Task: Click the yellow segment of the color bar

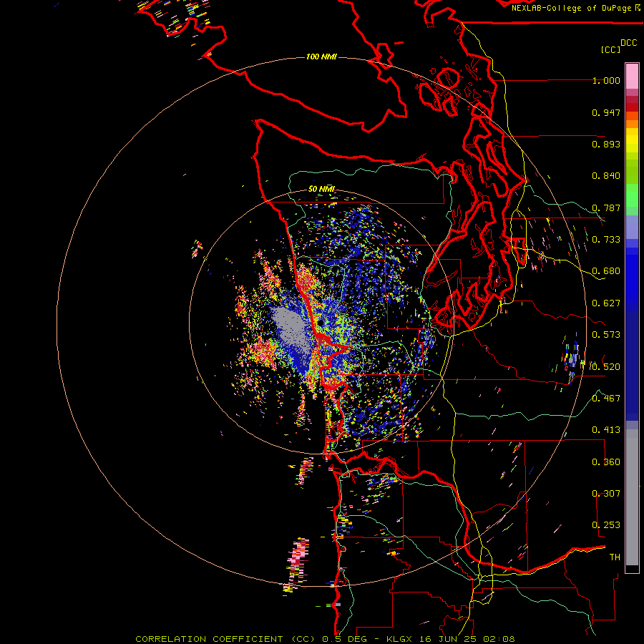Action: 632,142
